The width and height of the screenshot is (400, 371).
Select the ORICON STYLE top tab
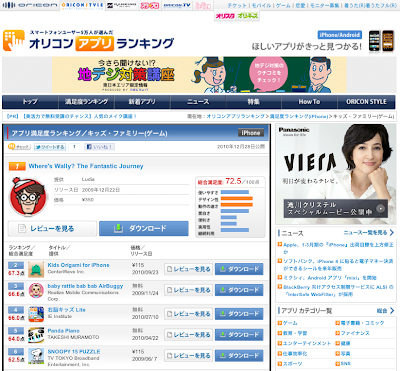pos(82,5)
